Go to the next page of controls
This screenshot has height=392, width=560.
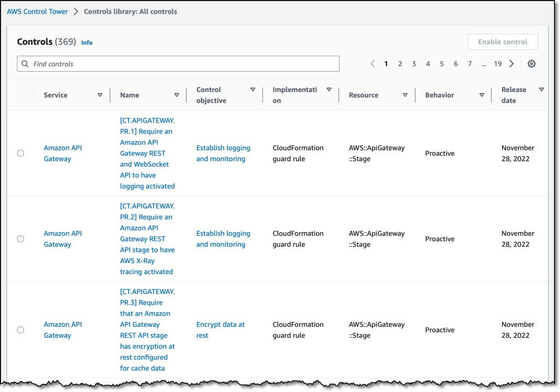511,64
